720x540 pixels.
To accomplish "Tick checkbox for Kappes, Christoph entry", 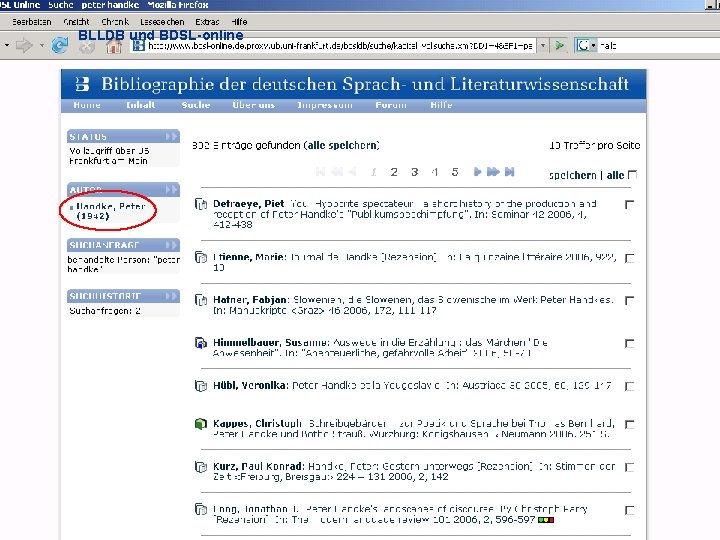I will coord(630,424).
